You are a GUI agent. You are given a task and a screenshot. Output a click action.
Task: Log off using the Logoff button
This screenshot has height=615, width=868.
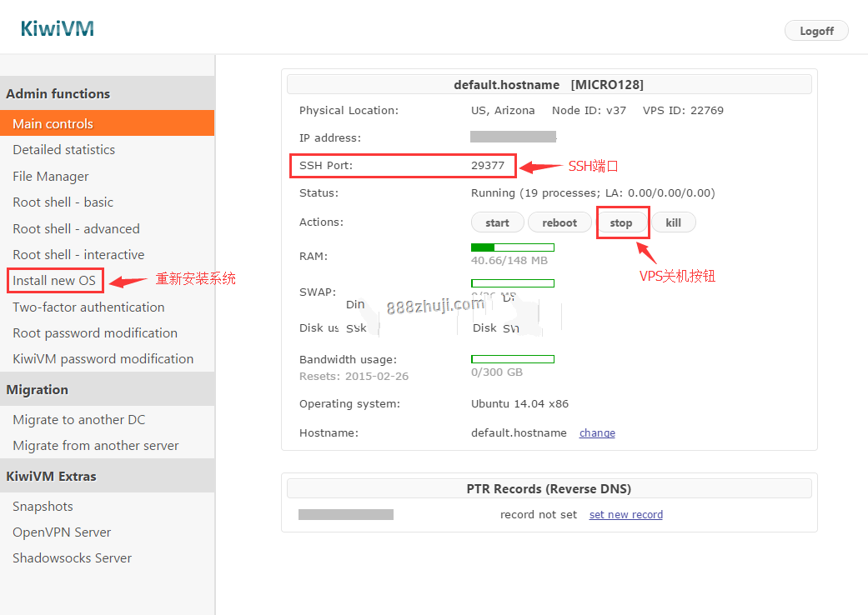pyautogui.click(x=816, y=31)
